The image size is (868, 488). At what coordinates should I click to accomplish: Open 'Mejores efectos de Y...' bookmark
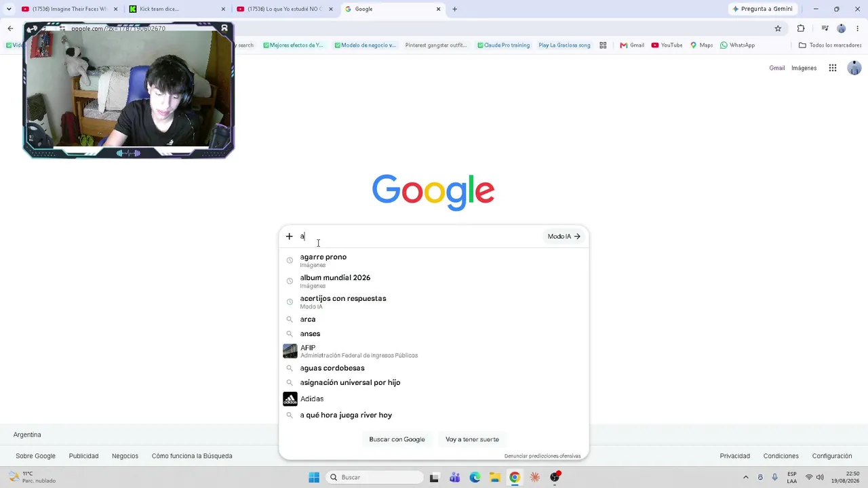tap(293, 45)
